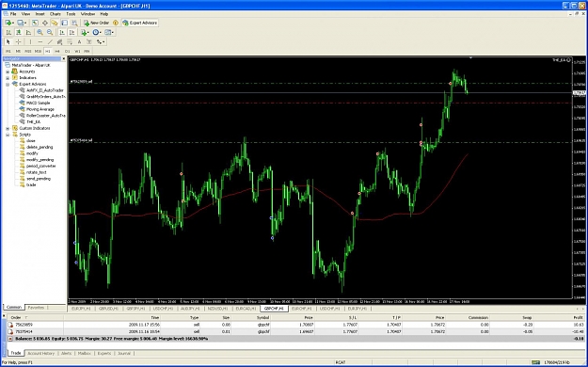Open the Market Watch window icon
The image size is (588, 367).
35,23
